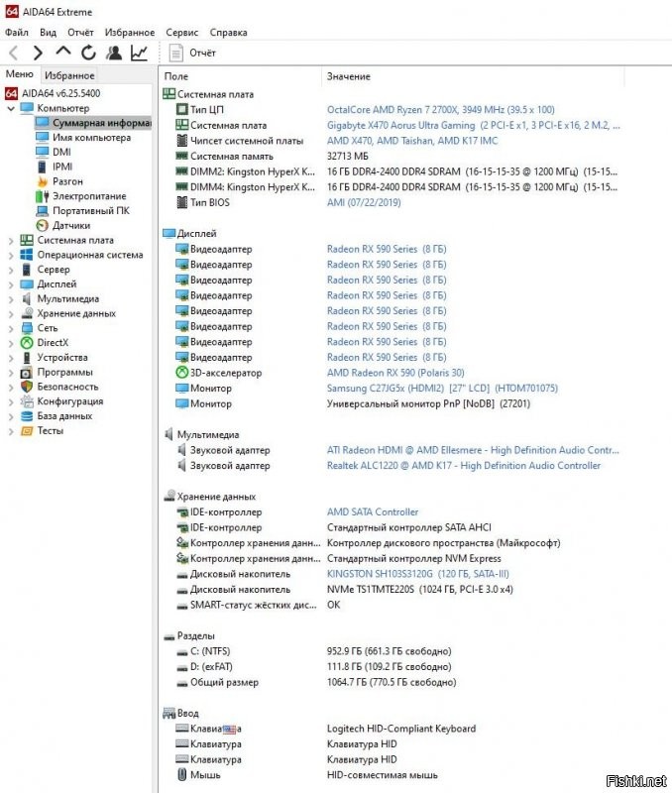
Task: Switch to the Меню tab
Action: (19, 74)
